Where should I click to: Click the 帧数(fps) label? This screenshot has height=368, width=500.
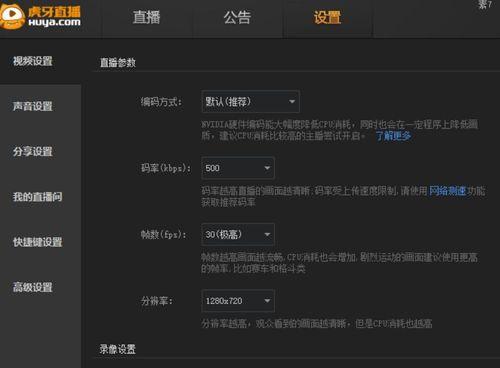(x=163, y=234)
